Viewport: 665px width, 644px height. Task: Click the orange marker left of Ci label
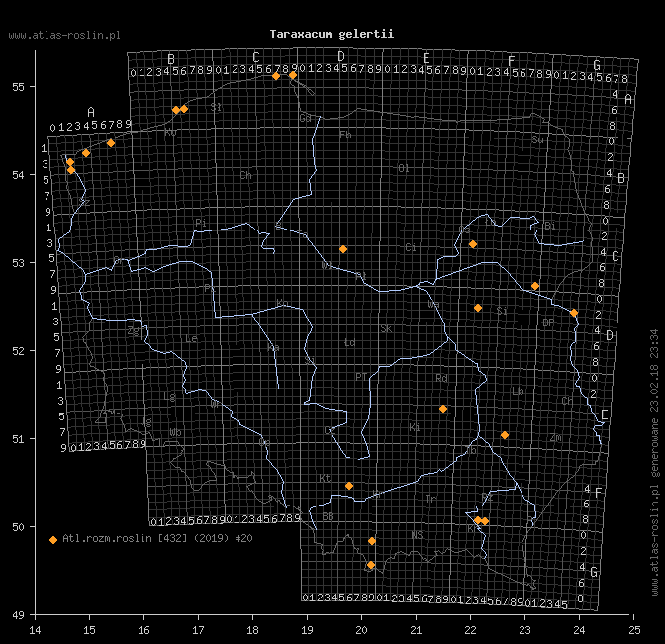click(x=343, y=249)
